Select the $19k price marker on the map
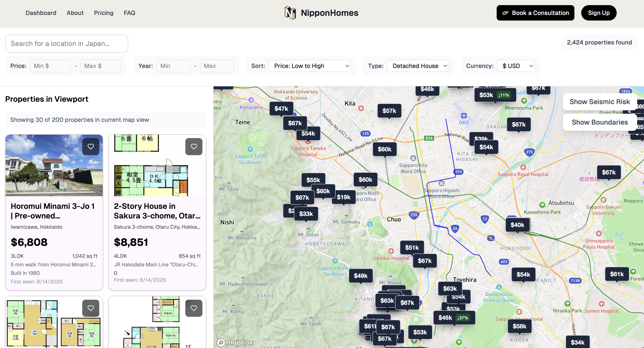The image size is (644, 348). coord(344,197)
